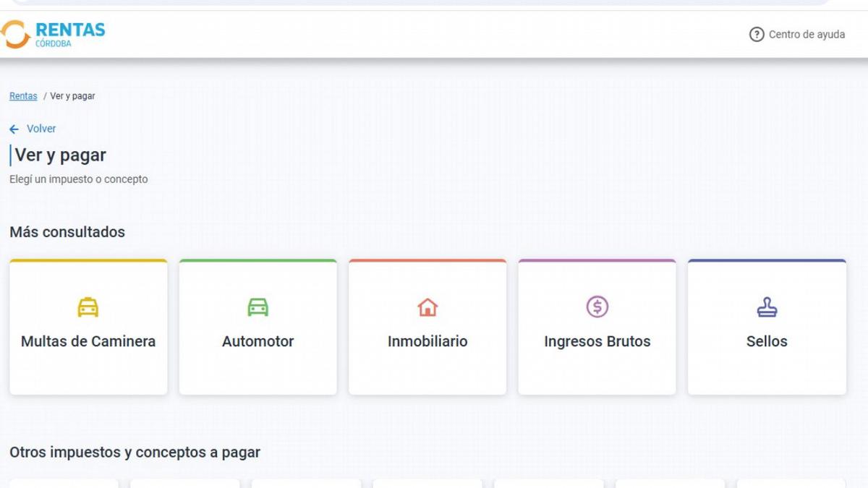Viewport: 868px width, 488px height.
Task: Open the Automotor card label
Action: click(x=258, y=341)
